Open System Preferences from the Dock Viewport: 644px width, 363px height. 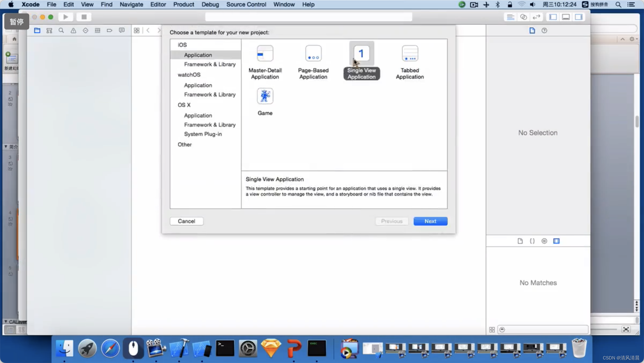pos(248,348)
